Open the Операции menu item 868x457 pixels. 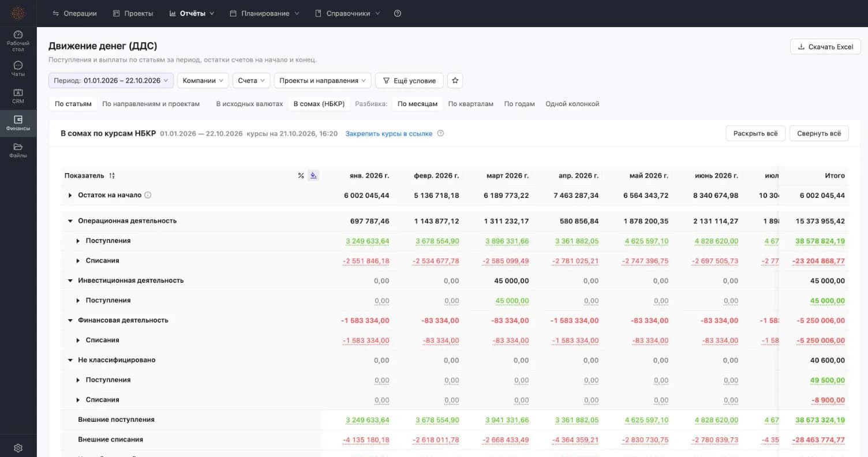74,13
